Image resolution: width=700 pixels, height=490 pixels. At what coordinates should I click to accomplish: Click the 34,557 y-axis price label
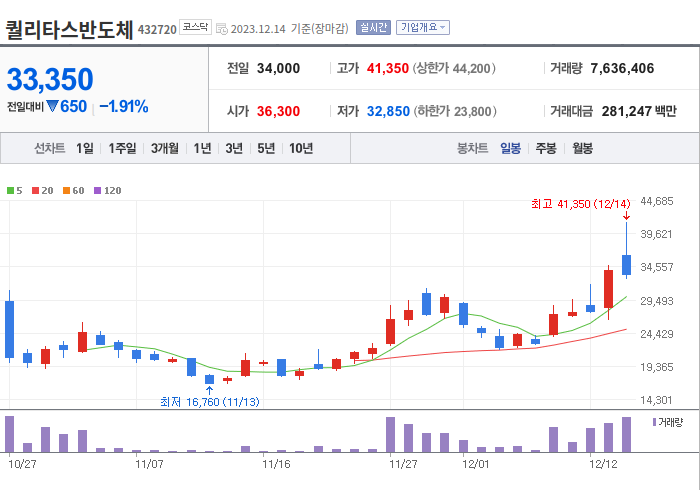[x=657, y=267]
